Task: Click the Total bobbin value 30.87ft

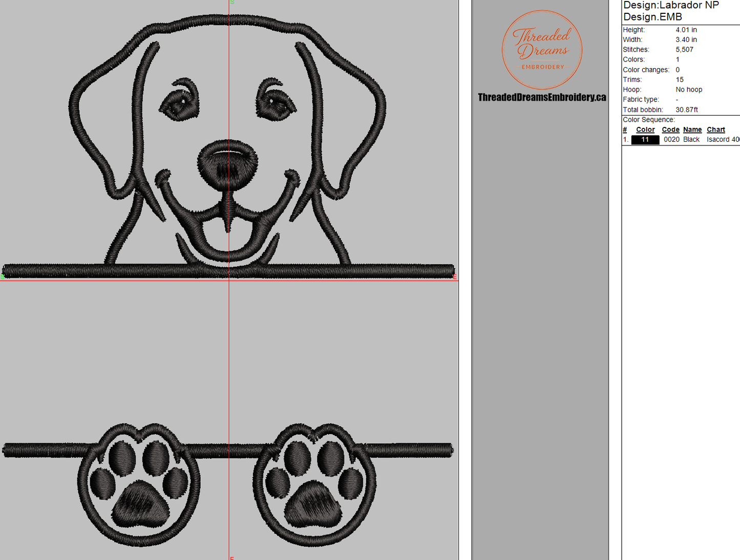Action: [x=687, y=110]
